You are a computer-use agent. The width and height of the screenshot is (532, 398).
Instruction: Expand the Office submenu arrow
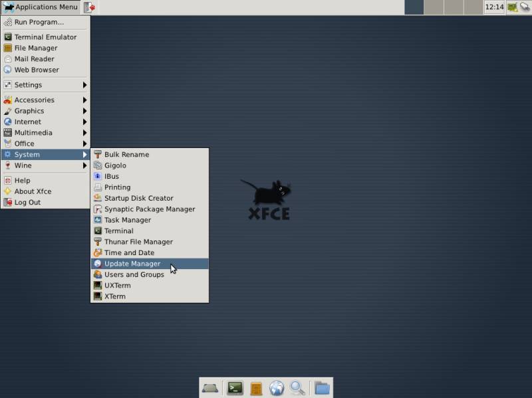85,144
